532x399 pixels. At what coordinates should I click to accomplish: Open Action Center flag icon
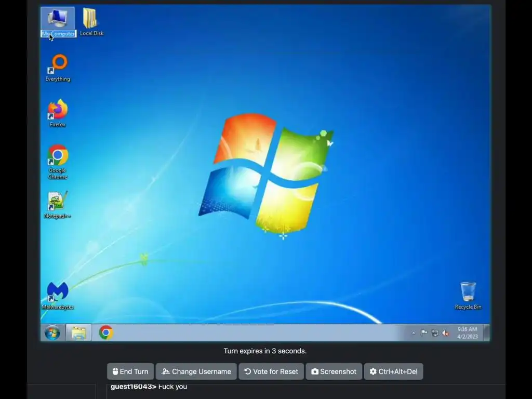pyautogui.click(x=424, y=333)
